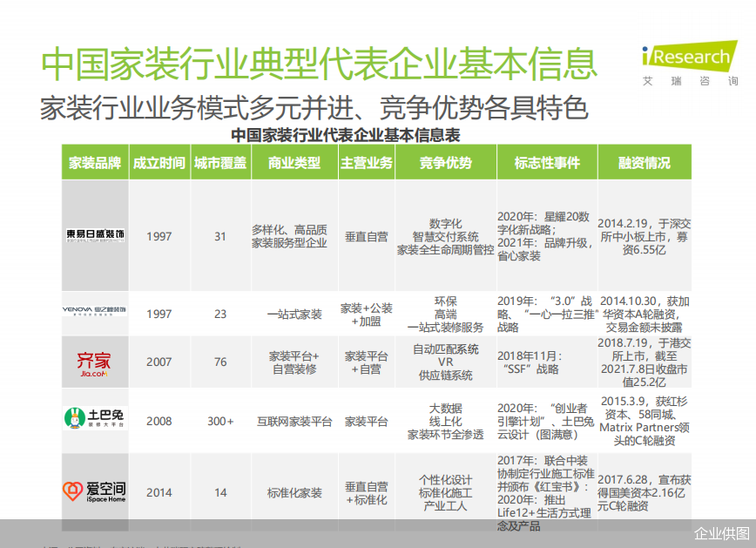Click event cell 2020年 "创业者引擎计划"
The image size is (756, 548).
[546, 422]
